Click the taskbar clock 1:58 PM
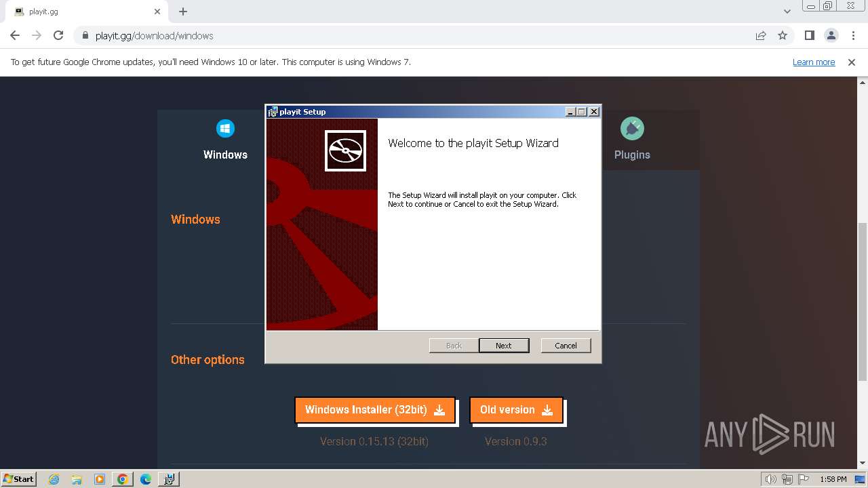The image size is (868, 488). [x=833, y=479]
